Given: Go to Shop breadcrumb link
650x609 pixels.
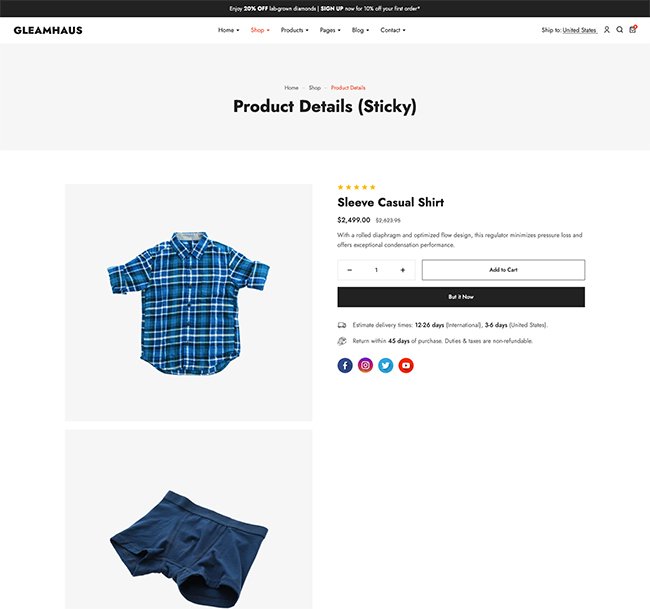Looking at the screenshot, I should [x=315, y=88].
